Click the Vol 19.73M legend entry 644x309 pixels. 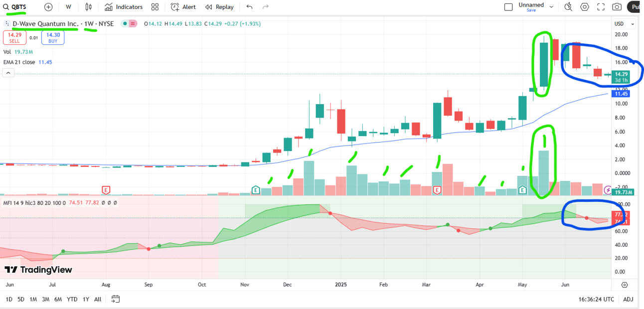click(x=18, y=52)
